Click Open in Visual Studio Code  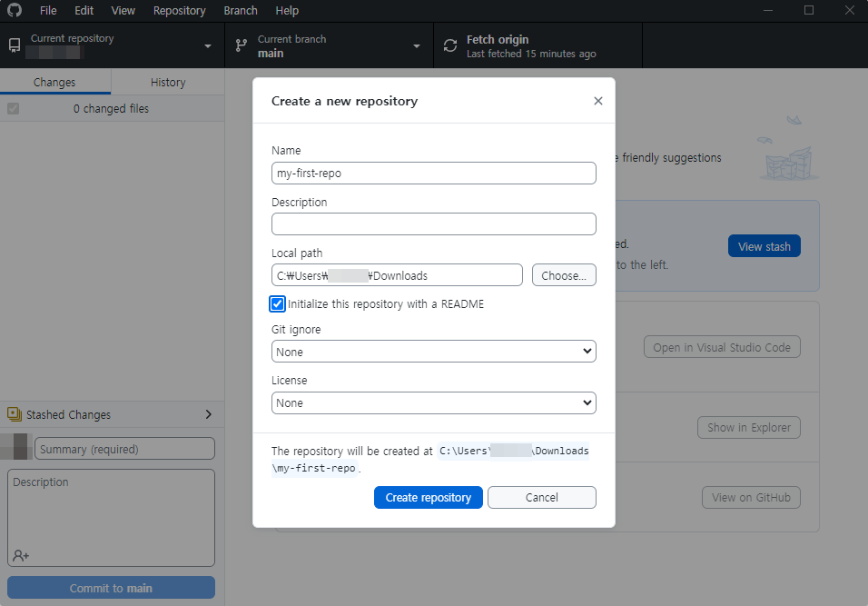pyautogui.click(x=722, y=346)
